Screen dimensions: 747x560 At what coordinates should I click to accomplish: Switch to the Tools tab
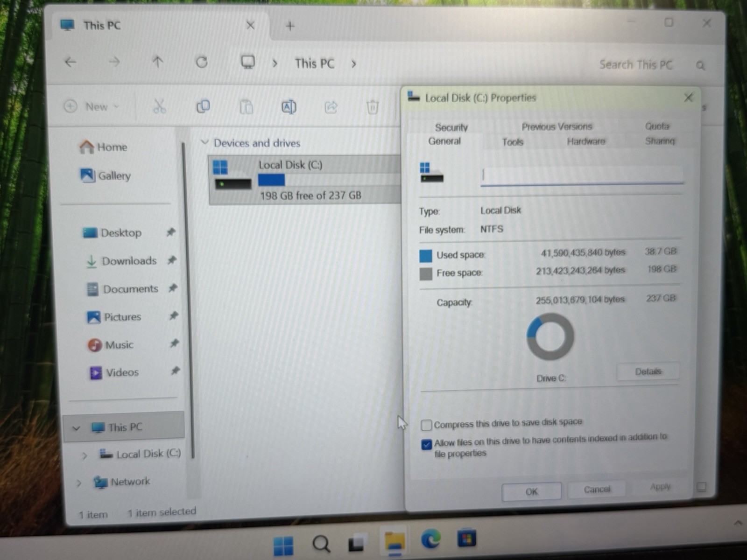pos(513,142)
